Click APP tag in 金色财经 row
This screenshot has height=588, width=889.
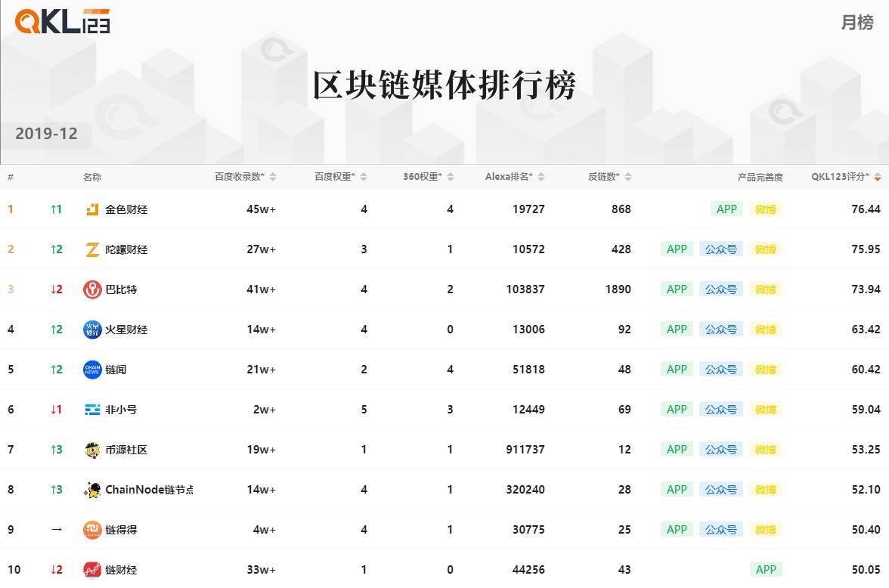726,209
